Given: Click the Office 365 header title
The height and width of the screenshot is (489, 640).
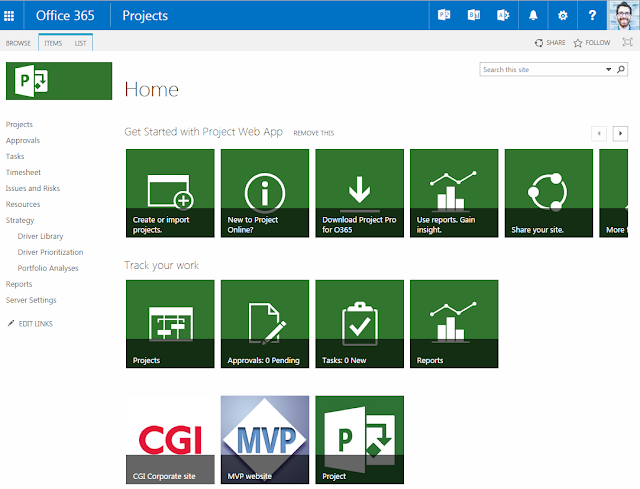Looking at the screenshot, I should pos(65,16).
